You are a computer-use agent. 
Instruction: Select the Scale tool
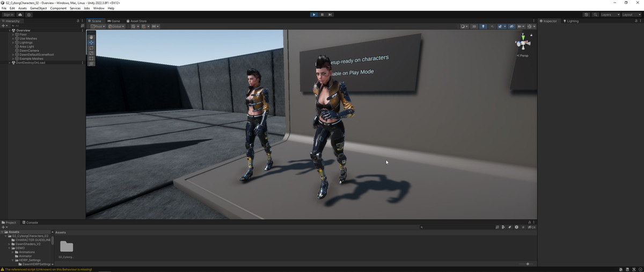click(91, 53)
